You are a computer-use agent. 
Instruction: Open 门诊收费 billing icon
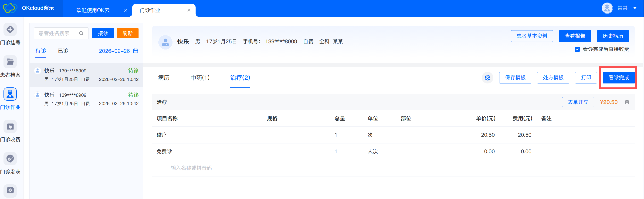tap(10, 127)
